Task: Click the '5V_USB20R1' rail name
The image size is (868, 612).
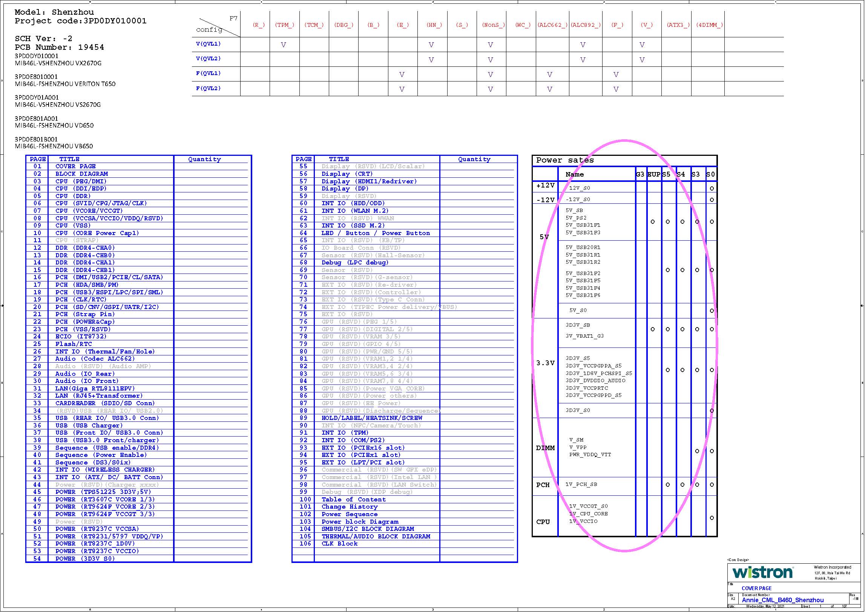Action: (585, 248)
